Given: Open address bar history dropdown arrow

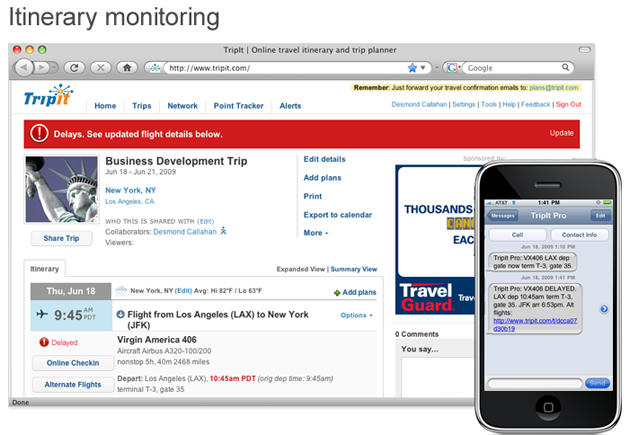Looking at the screenshot, I should (x=423, y=68).
